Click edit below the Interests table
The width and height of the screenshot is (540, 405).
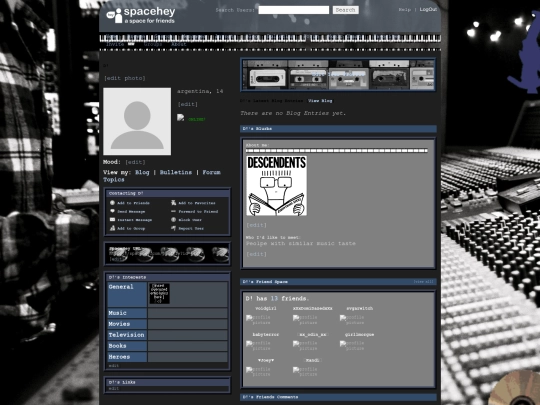pos(114,366)
